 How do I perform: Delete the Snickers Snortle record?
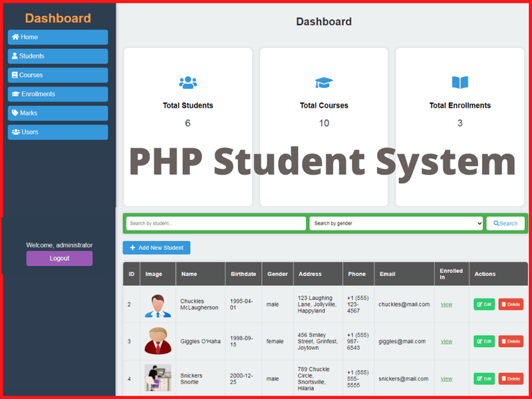[x=511, y=378]
